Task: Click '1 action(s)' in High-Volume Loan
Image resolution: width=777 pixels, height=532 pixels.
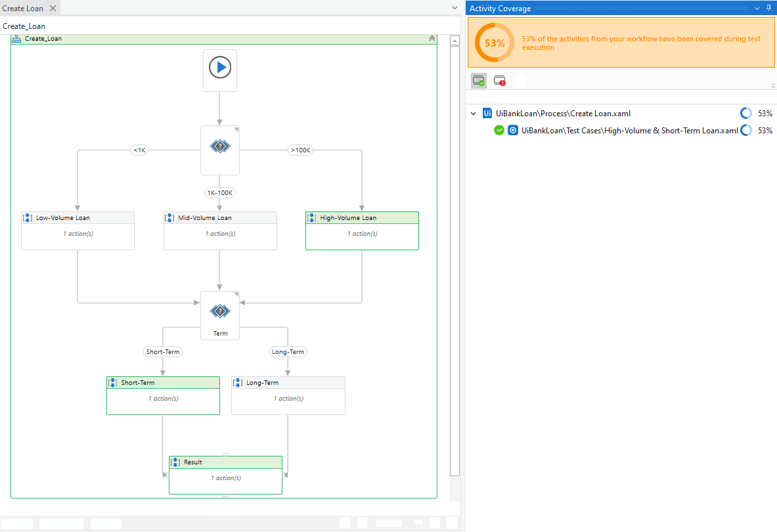Action: point(363,233)
